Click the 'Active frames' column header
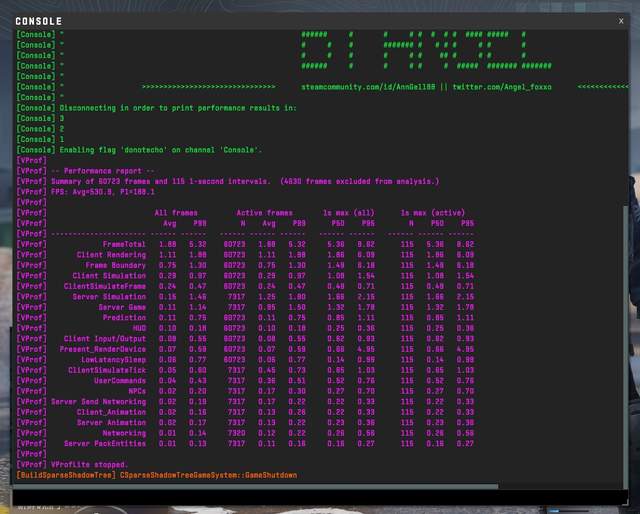 [x=264, y=213]
